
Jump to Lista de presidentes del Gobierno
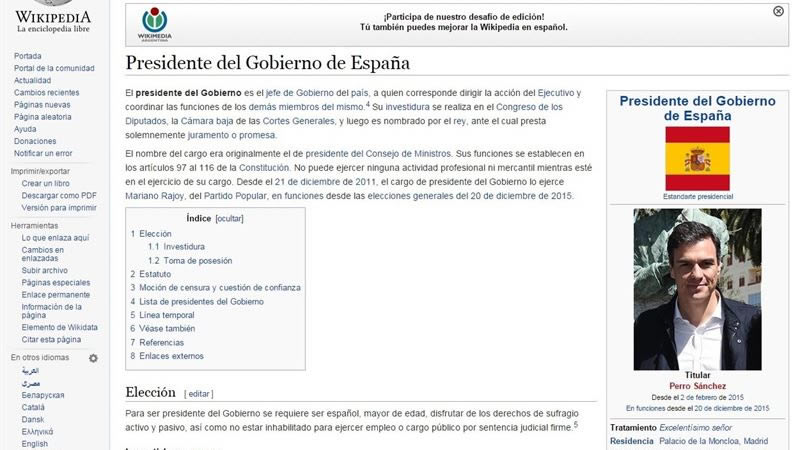click(197, 302)
